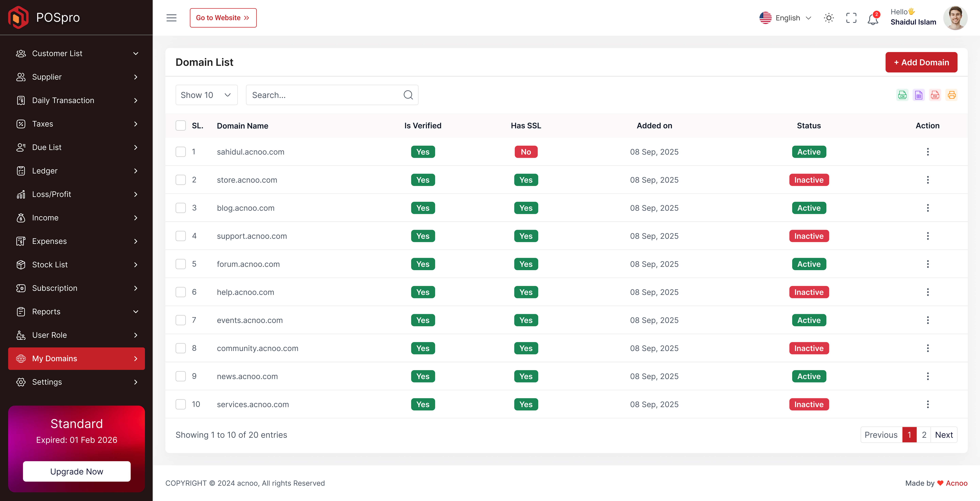
Task: Expand the Reports sidebar menu
Action: pos(76,311)
